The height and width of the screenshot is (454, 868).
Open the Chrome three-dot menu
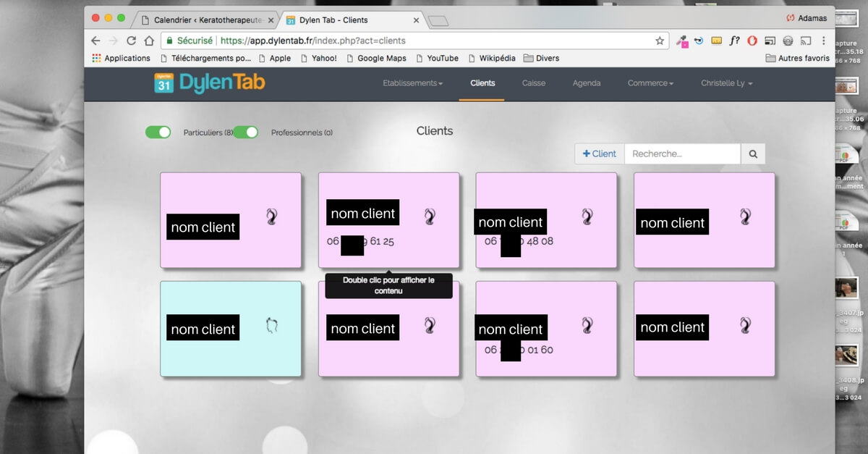click(823, 41)
